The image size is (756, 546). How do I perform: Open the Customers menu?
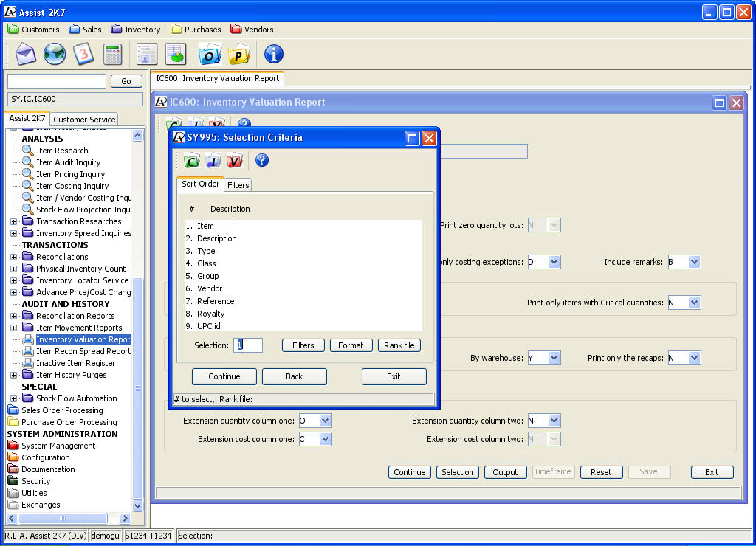[33, 30]
